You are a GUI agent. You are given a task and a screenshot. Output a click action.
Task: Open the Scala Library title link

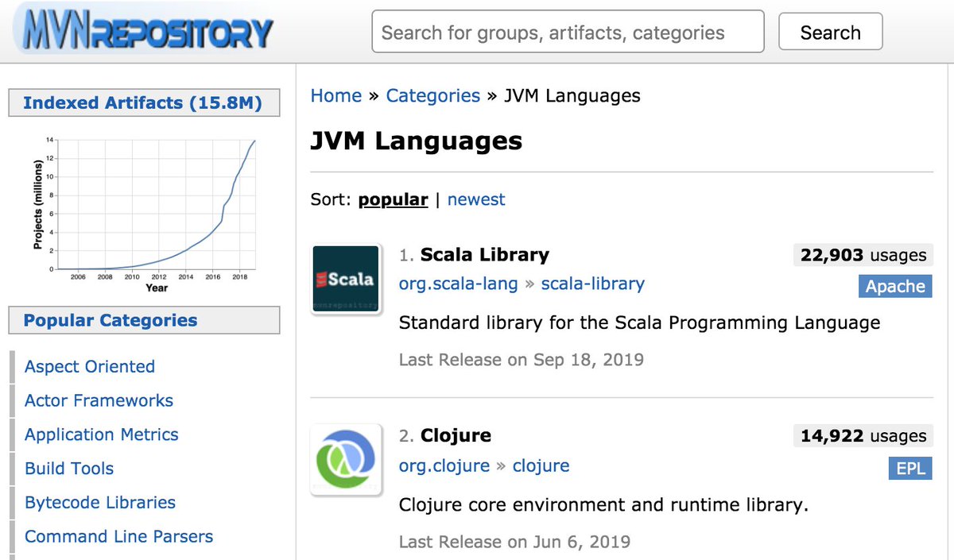pos(485,255)
